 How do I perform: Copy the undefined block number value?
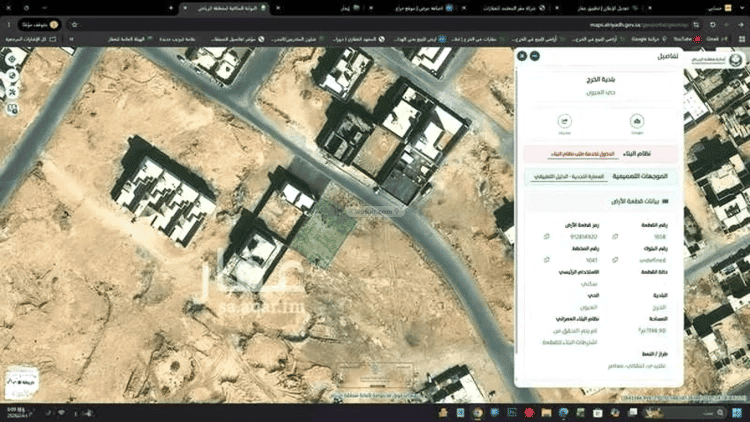[x=615, y=260]
